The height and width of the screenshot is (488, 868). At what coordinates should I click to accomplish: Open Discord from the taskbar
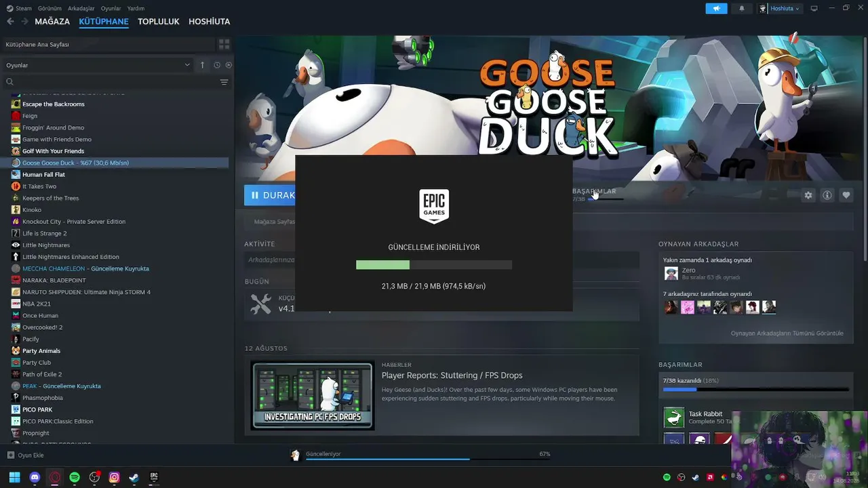click(x=35, y=477)
